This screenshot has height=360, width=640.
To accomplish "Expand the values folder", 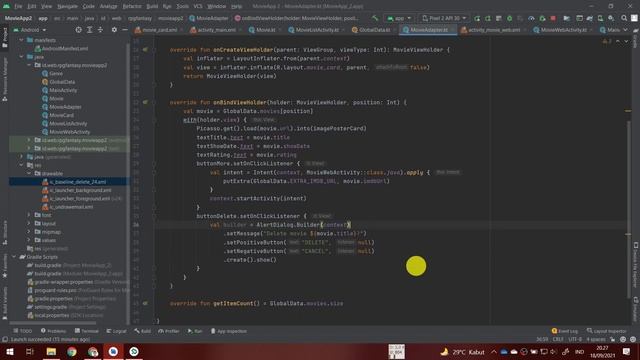I will 29,240.
